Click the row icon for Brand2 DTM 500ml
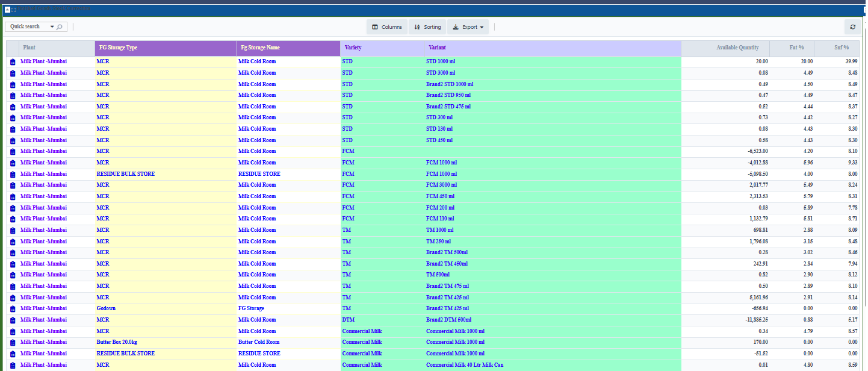 point(13,320)
